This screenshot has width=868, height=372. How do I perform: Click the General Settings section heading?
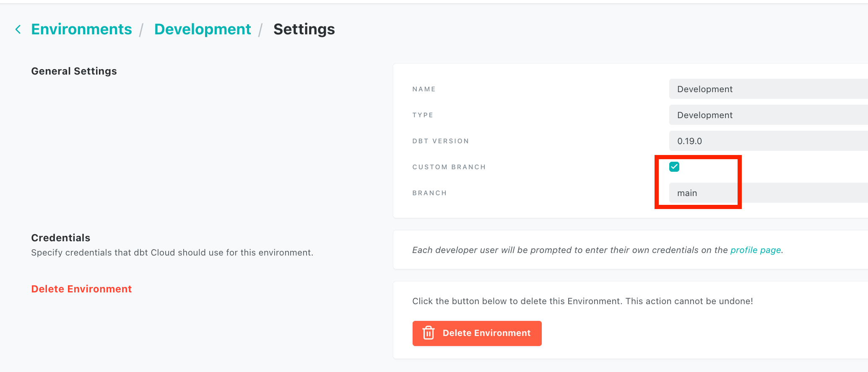(x=74, y=71)
